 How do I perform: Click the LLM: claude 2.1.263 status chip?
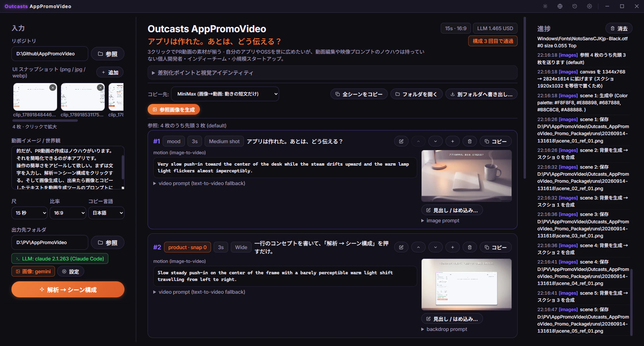[x=60, y=259]
